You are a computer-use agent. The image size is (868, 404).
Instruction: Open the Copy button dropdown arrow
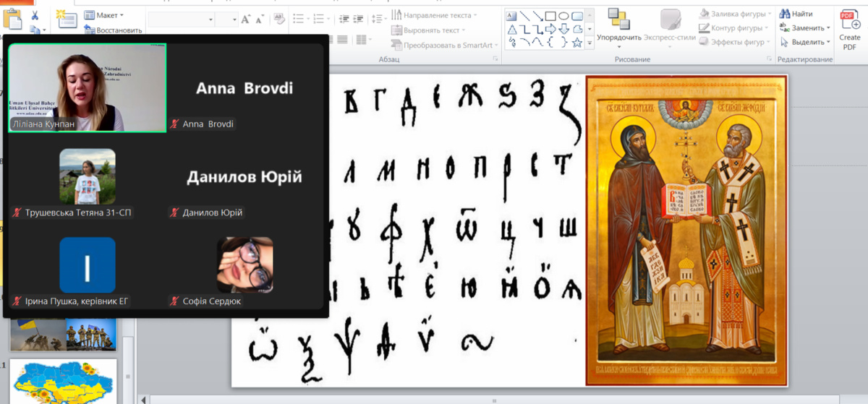(44, 30)
